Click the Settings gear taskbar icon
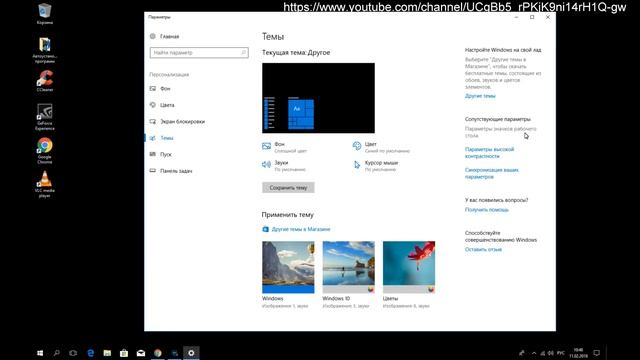This screenshot has height=360, width=640. pos(191,353)
